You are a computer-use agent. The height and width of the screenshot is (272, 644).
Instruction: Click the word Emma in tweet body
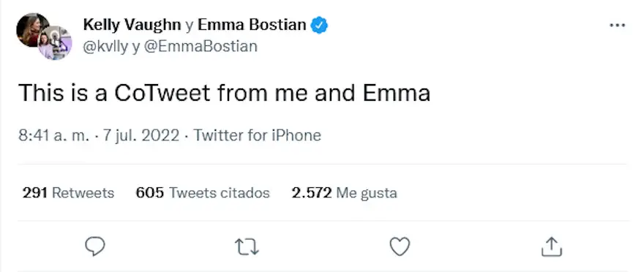397,93
